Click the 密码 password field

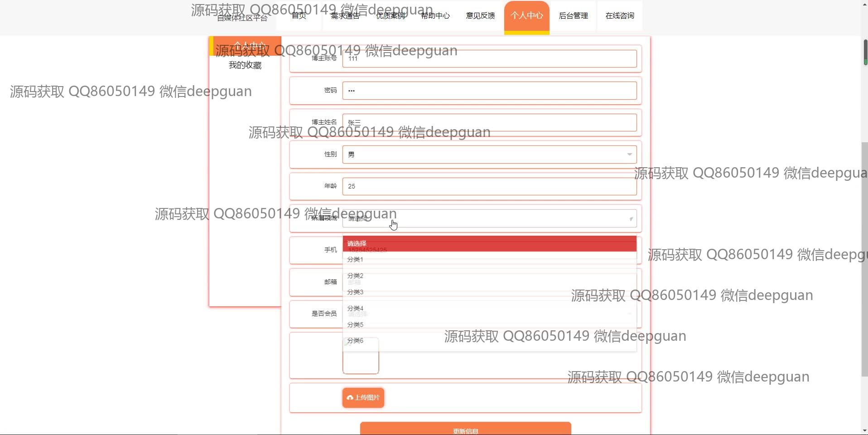coord(489,91)
